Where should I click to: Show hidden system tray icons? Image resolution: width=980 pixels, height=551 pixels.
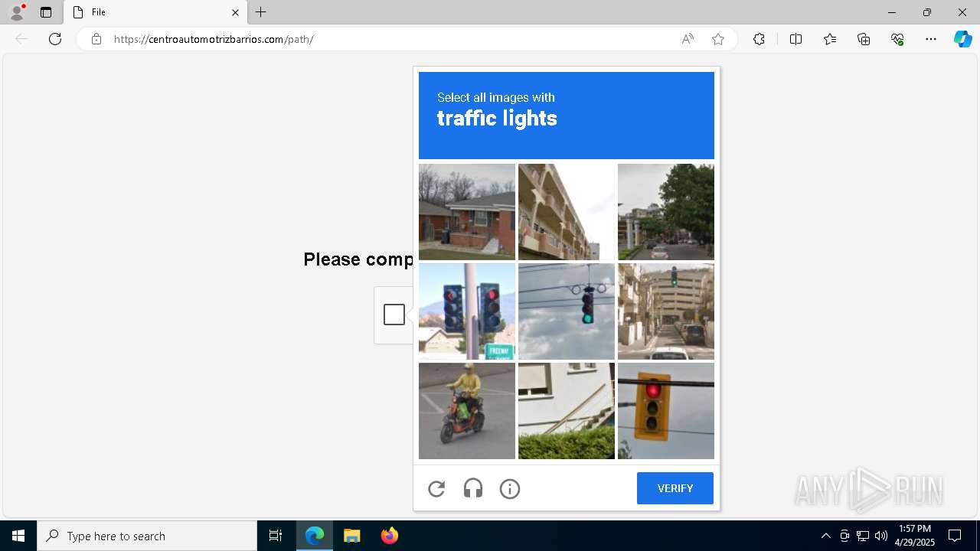[825, 536]
